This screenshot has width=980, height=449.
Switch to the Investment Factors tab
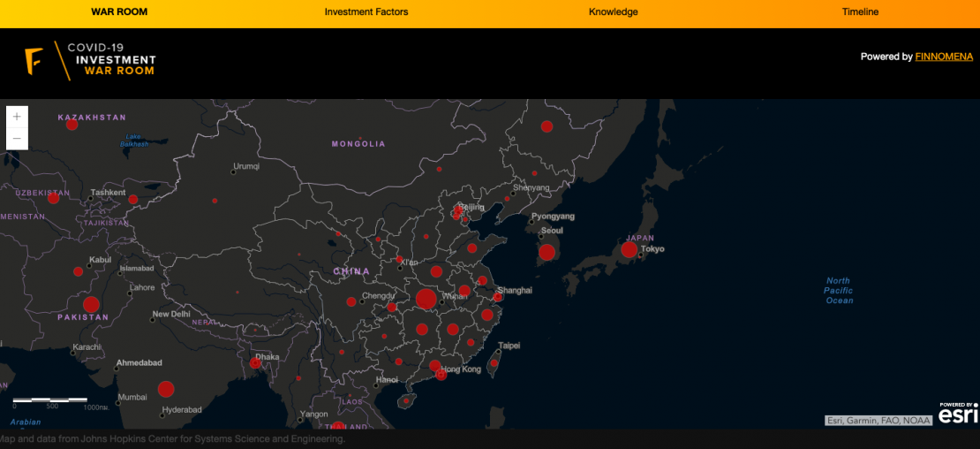point(366,12)
